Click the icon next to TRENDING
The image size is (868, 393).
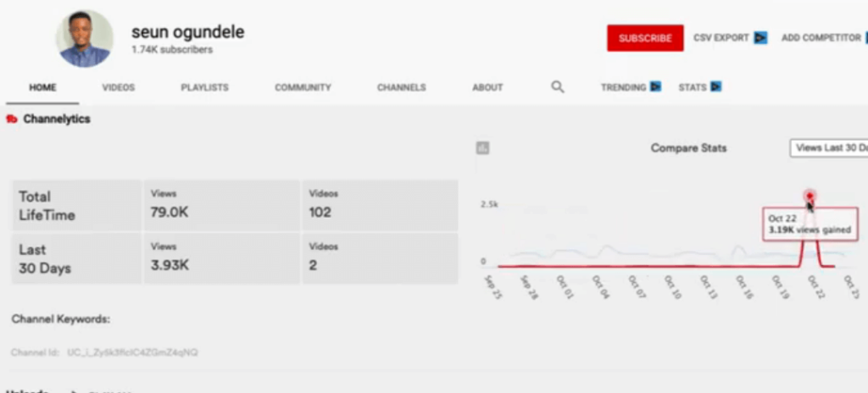(x=655, y=87)
